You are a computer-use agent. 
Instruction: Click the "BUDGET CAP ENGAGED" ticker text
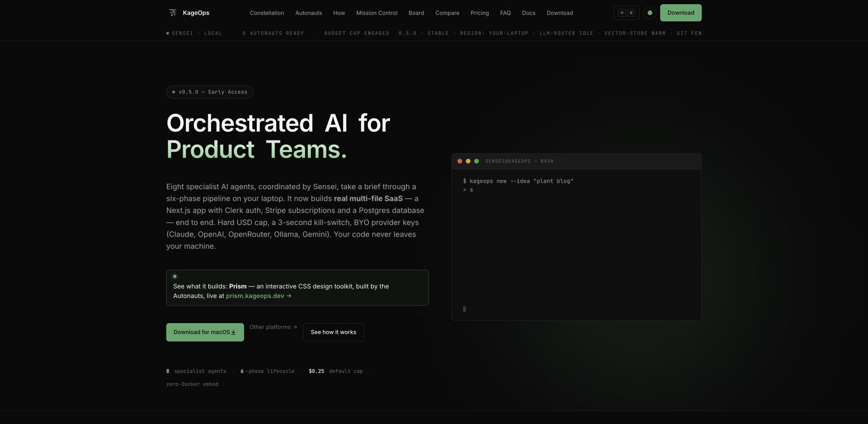[x=357, y=33]
